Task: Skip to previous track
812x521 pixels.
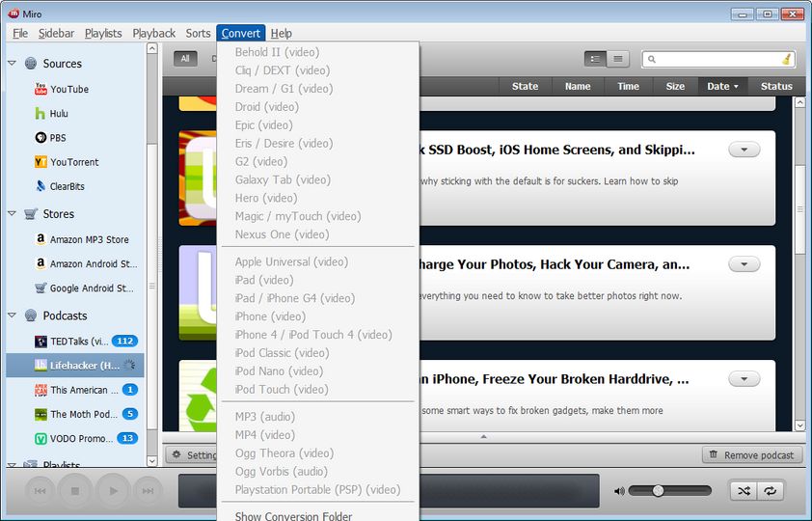Action: click(40, 490)
